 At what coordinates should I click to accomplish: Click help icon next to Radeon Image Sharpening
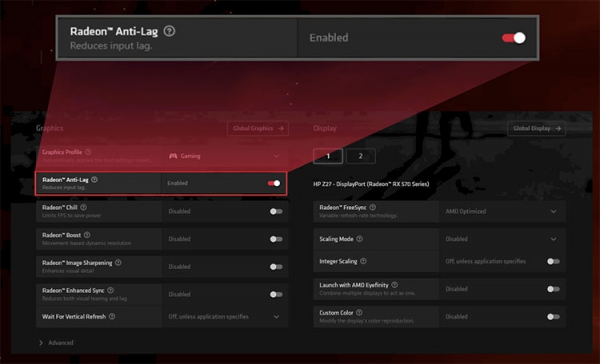click(118, 263)
